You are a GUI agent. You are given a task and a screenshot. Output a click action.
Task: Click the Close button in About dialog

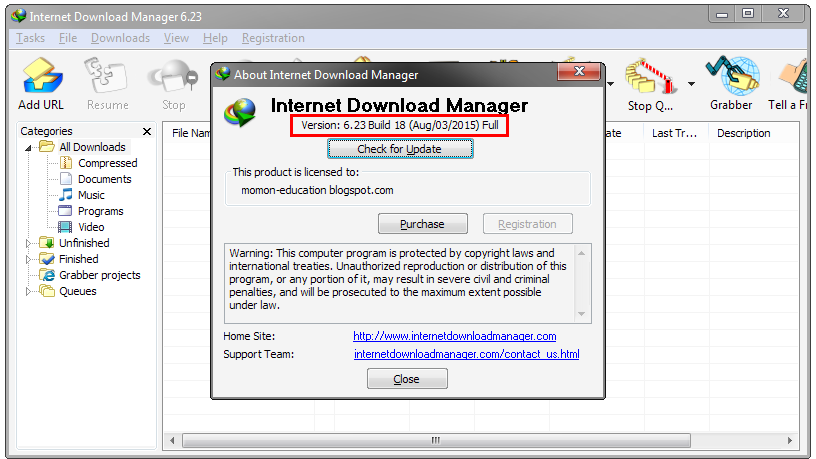click(x=406, y=379)
